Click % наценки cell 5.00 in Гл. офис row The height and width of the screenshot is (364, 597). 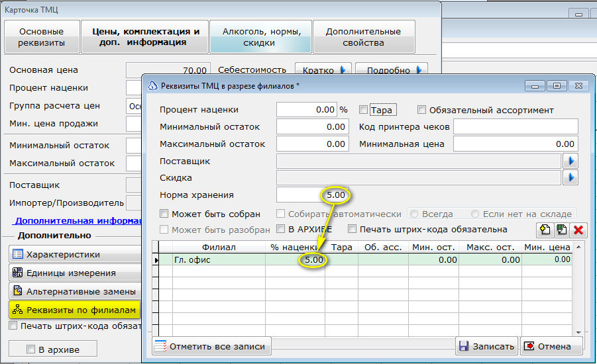click(295, 260)
